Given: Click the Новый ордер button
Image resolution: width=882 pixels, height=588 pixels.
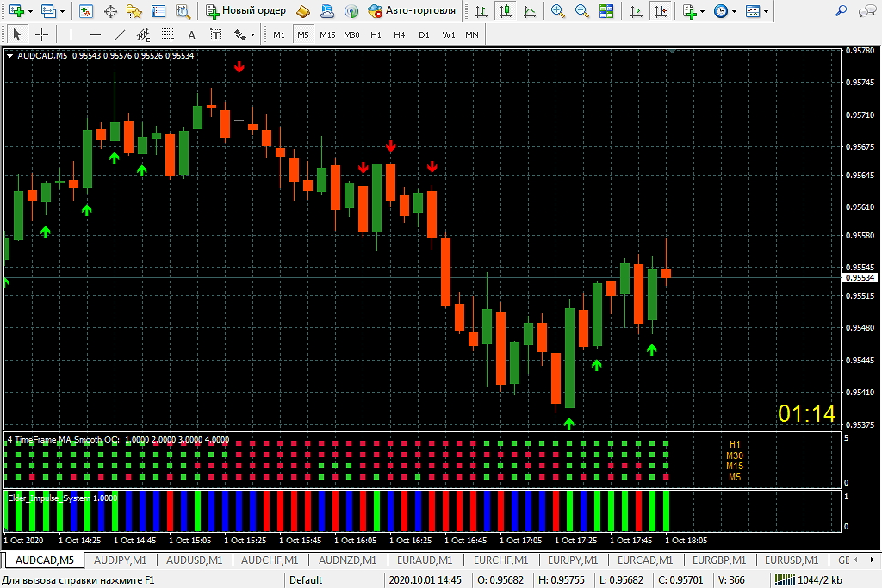Looking at the screenshot, I should coord(245,10).
